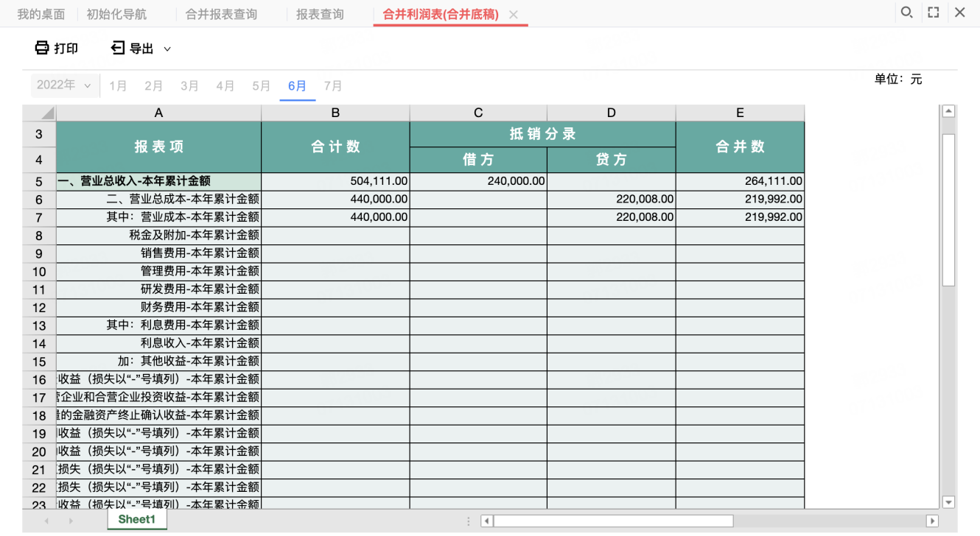Click the 合计数 header cell
980x536 pixels.
[335, 147]
